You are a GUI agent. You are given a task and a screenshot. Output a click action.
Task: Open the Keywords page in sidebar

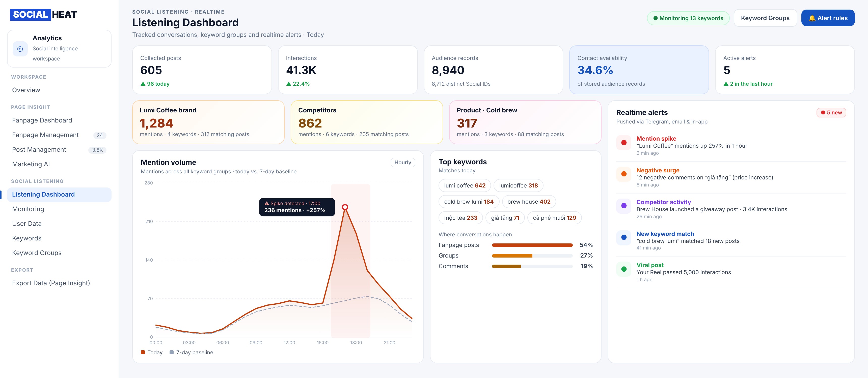(59, 238)
